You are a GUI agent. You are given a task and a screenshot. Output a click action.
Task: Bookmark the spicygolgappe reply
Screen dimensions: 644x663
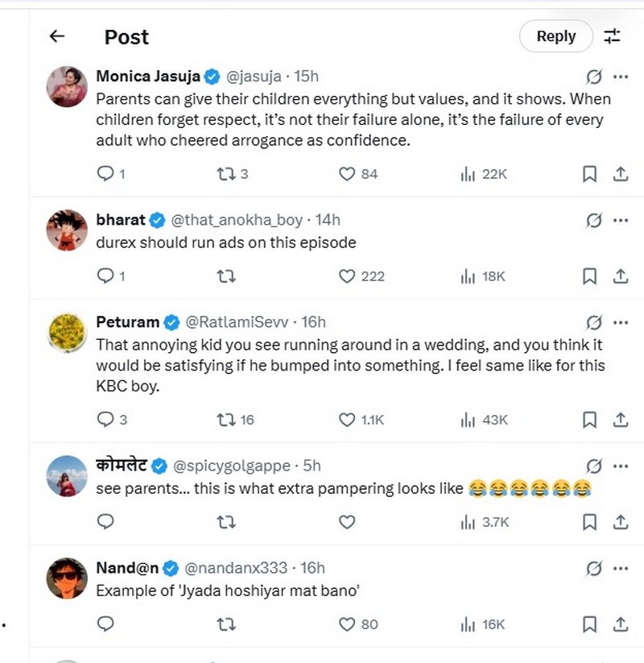coord(589,522)
